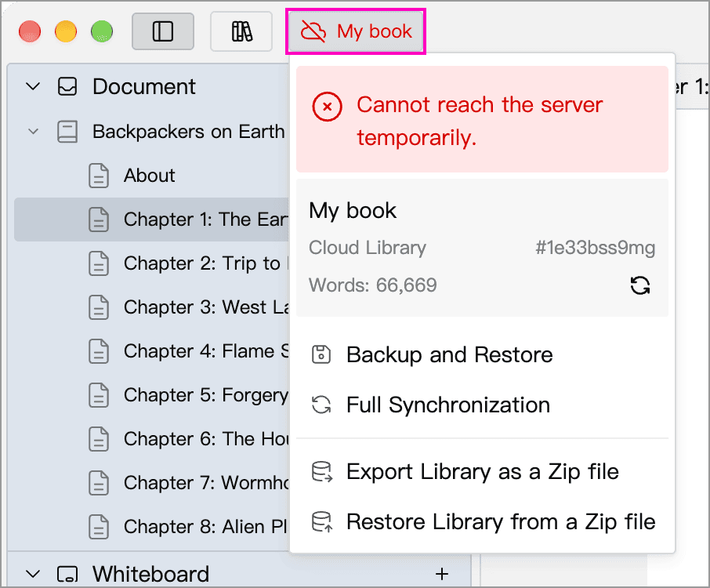Viewport: 710px width, 588px height.
Task: Open Chapter 8: Alien row
Action: click(152, 527)
